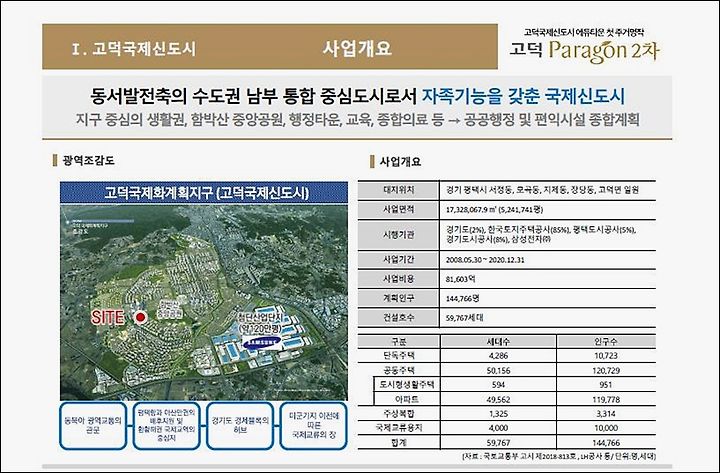Click the Samsung logo on the aerial map
Image resolution: width=720 pixels, height=473 pixels.
(x=262, y=342)
